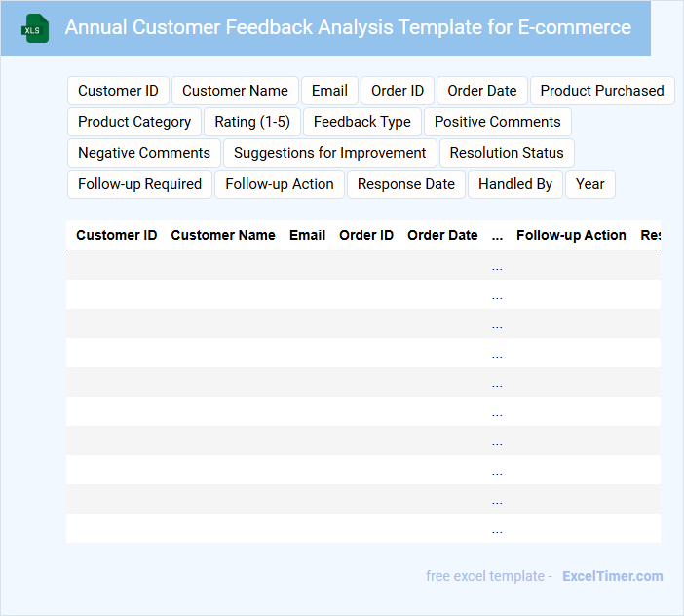Viewport: 684px width, 616px height.
Task: Select the Product Purchased tag
Action: (601, 91)
